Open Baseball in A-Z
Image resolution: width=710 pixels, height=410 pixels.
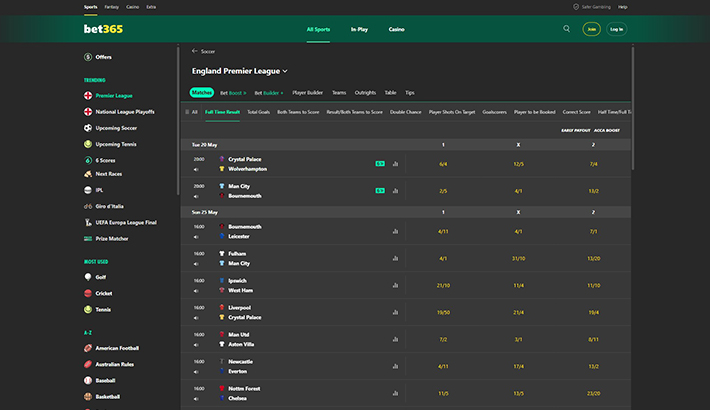[100, 381]
